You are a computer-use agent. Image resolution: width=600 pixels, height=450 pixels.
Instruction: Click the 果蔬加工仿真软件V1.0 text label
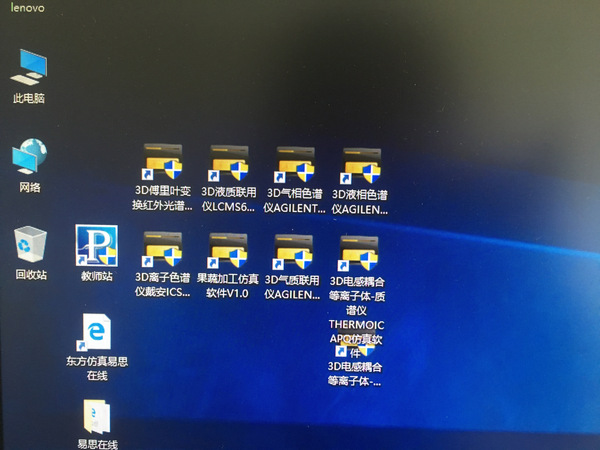228,286
